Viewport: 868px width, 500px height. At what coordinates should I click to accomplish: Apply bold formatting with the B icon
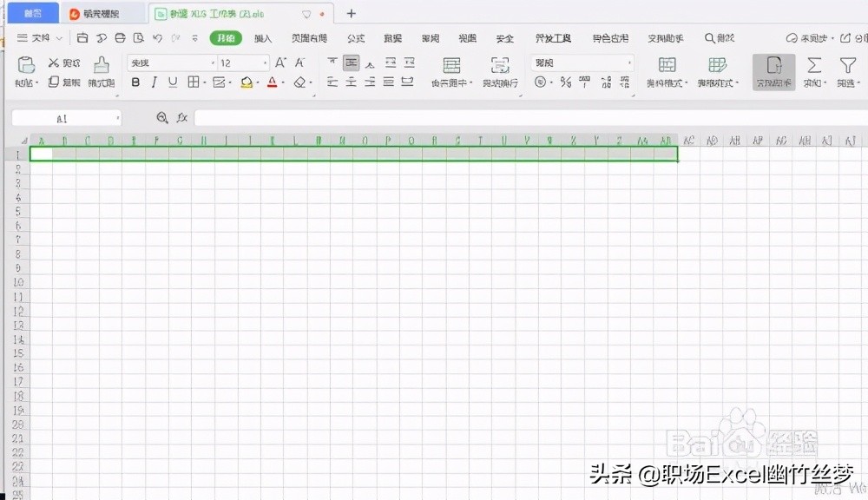(135, 81)
